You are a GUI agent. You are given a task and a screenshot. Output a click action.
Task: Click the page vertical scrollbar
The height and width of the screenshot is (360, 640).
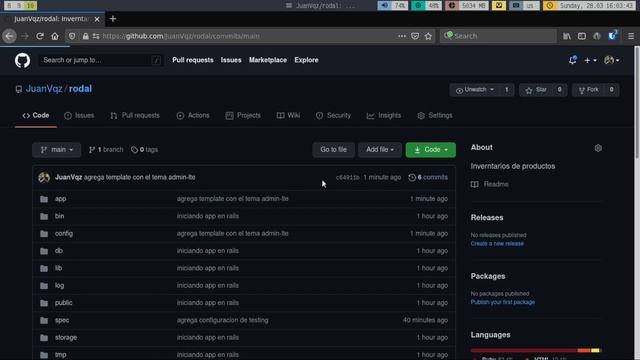click(x=637, y=102)
